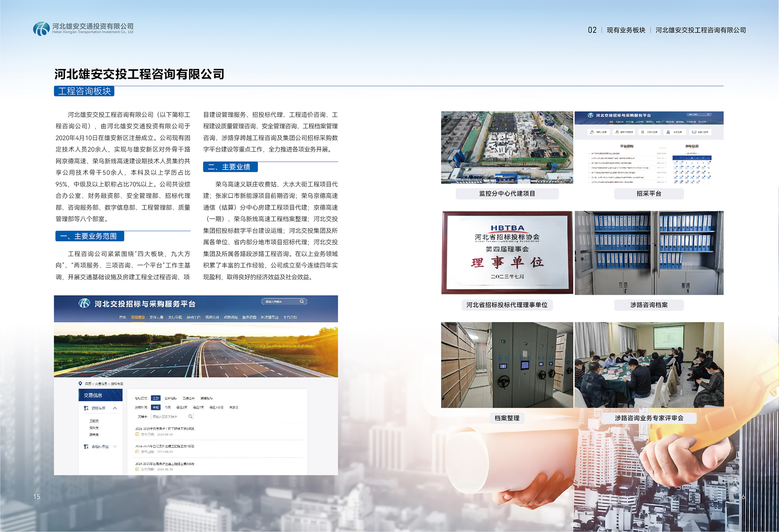Select the 最近7天 publish-time filter option
This screenshot has width=779, height=532.
pos(198,407)
